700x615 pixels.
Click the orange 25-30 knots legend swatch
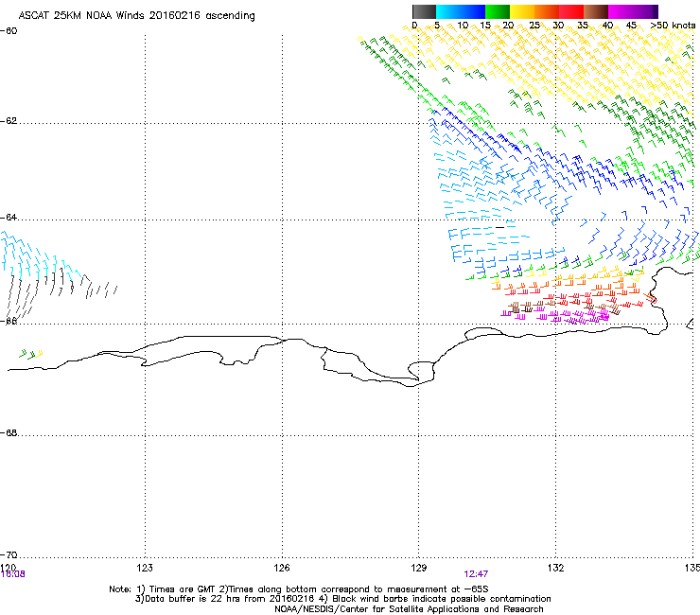pos(547,11)
